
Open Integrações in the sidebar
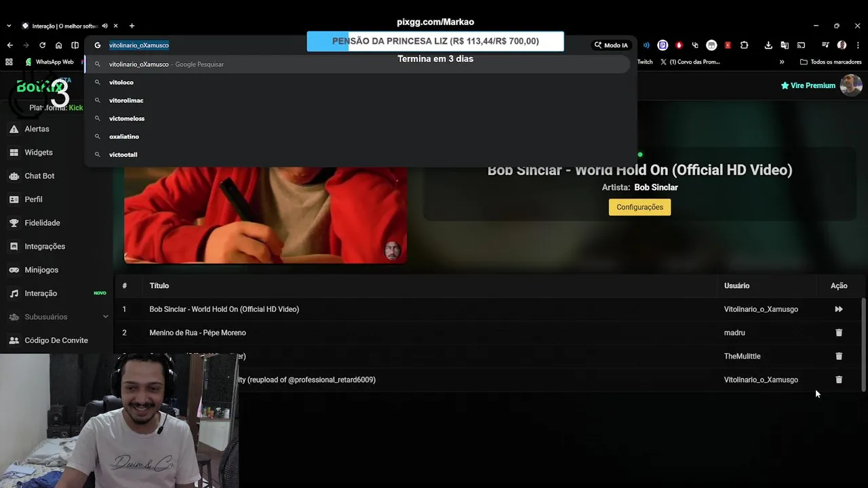coord(45,247)
